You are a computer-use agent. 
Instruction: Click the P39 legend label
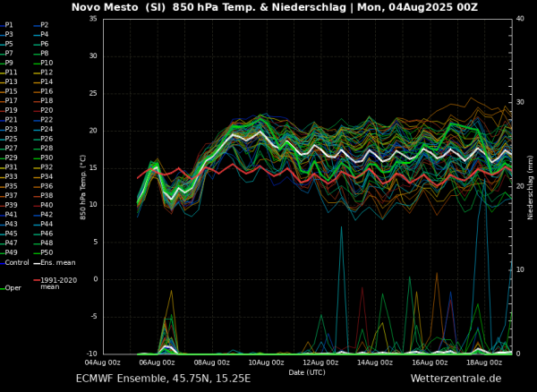point(11,205)
